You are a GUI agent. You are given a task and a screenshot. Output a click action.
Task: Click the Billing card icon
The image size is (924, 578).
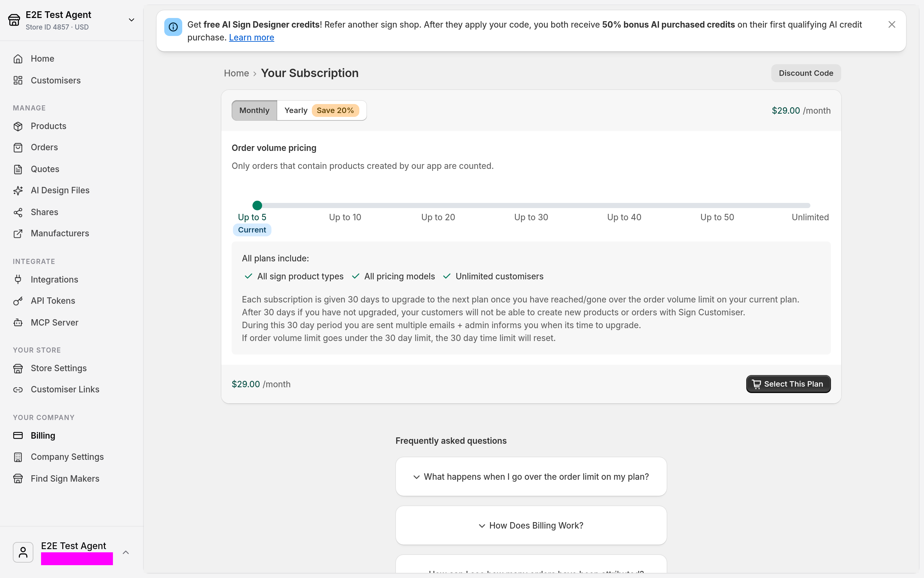tap(18, 435)
